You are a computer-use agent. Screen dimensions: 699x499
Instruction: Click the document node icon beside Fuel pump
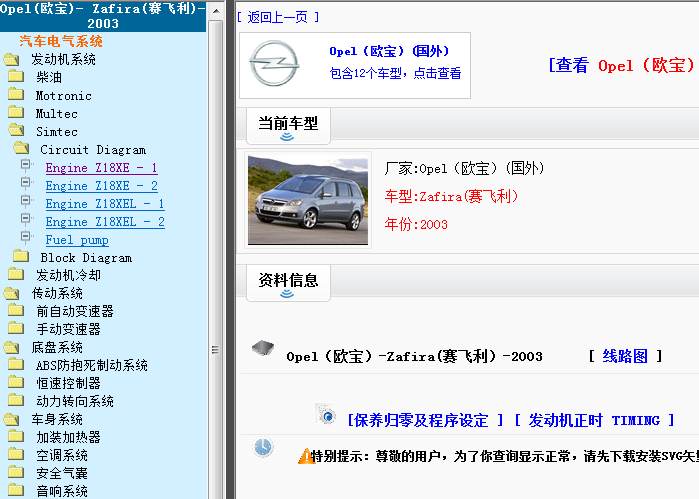(x=26, y=237)
